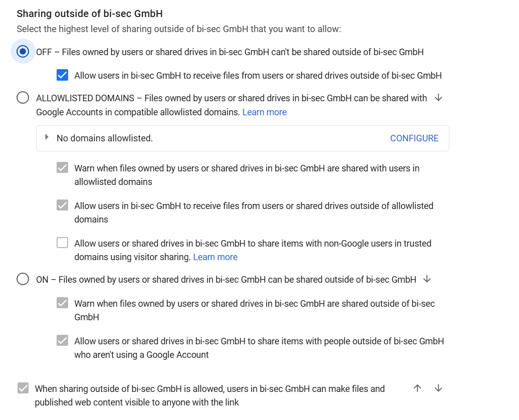Select the ON sharing radio button
Viewport: 519px width, 420px height.
[x=23, y=279]
